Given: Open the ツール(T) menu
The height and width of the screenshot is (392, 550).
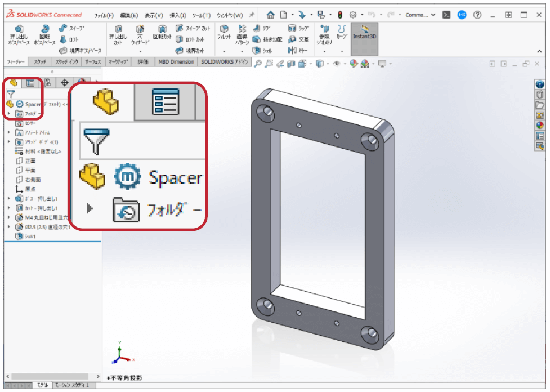Looking at the screenshot, I should point(202,15).
